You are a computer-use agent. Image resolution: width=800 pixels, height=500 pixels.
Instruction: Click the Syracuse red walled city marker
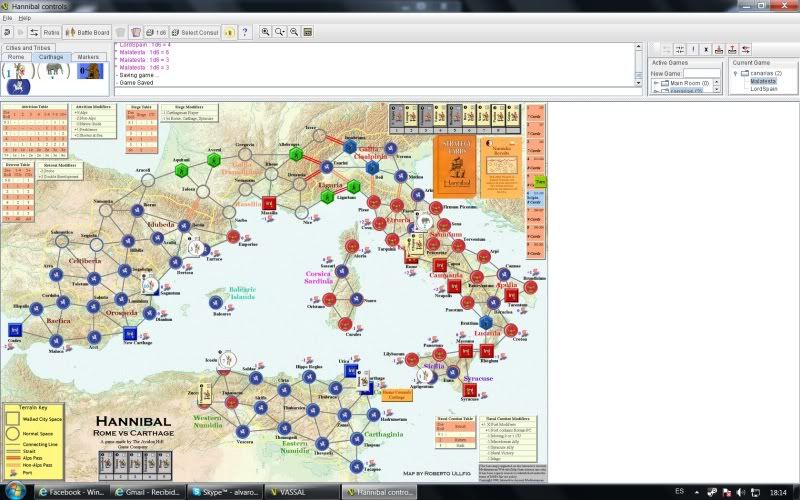[469, 390]
